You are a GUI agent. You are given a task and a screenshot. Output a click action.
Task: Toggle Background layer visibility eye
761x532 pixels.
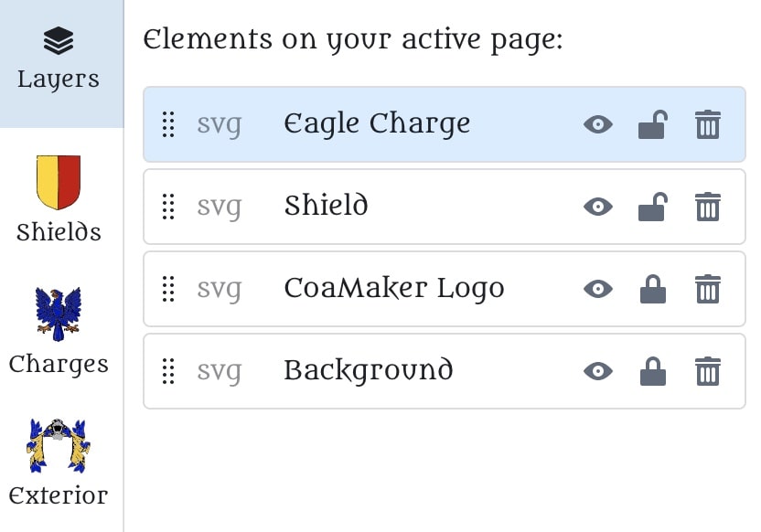point(598,371)
